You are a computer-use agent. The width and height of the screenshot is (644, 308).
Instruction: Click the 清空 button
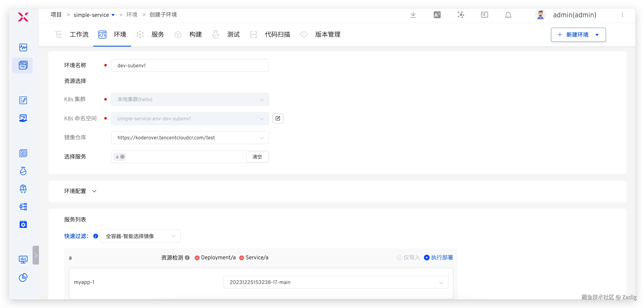(257, 157)
